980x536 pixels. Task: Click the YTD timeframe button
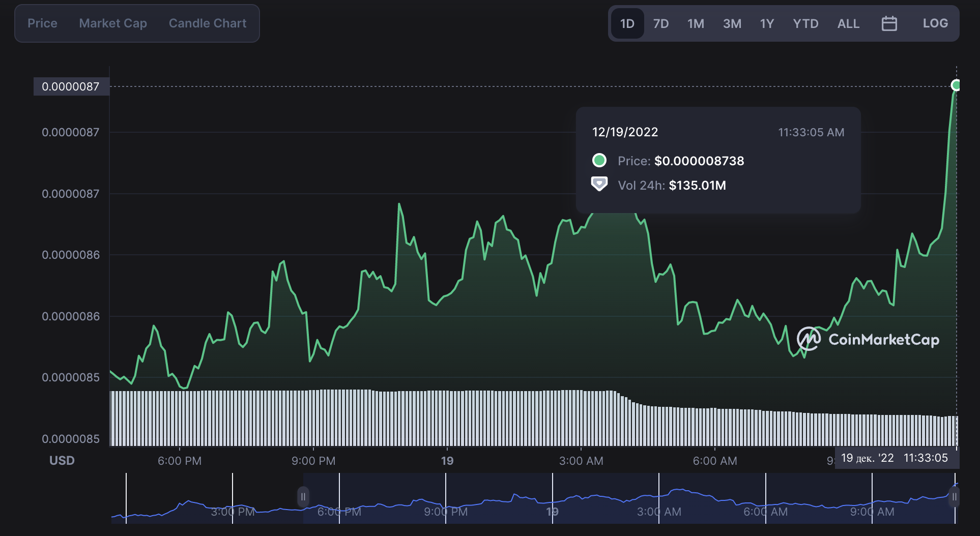pyautogui.click(x=805, y=23)
